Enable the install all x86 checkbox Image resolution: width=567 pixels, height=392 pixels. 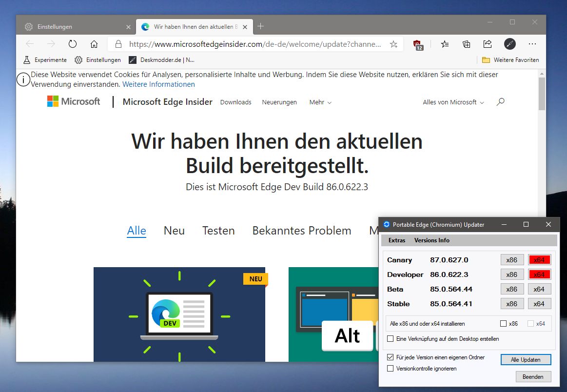tap(503, 324)
